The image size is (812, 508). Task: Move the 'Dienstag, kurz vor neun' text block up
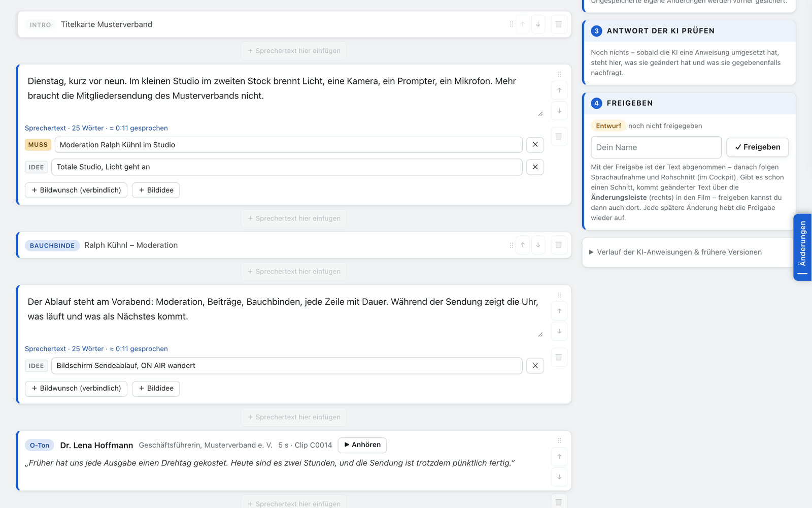(559, 90)
